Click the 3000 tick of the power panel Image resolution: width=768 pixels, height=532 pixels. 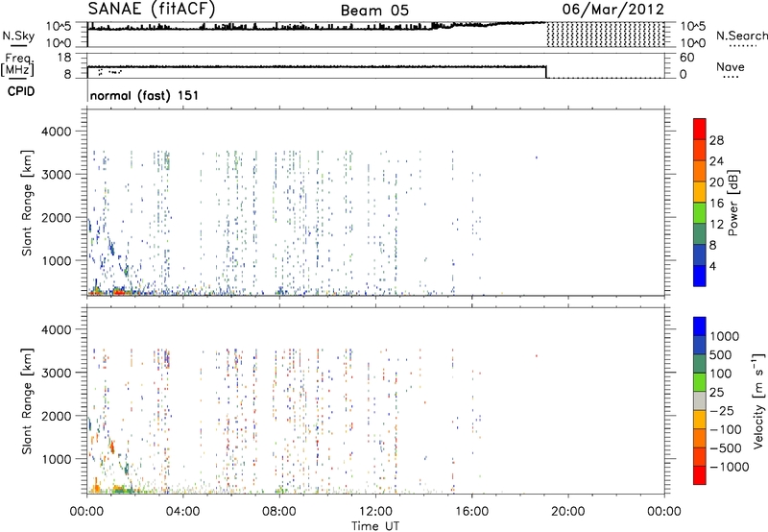click(57, 175)
